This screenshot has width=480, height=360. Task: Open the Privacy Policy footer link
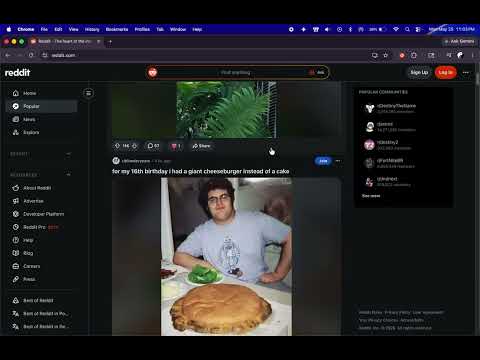[x=398, y=312]
